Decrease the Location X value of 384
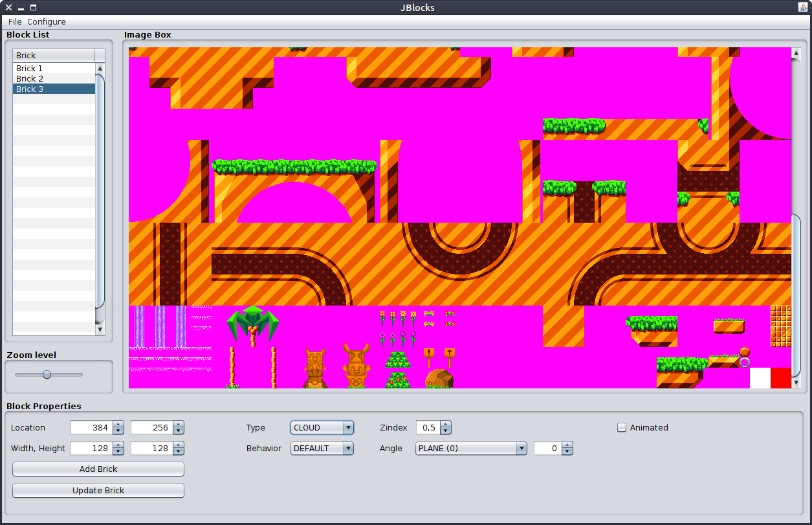Screen dimensions: 812x525 [118, 431]
